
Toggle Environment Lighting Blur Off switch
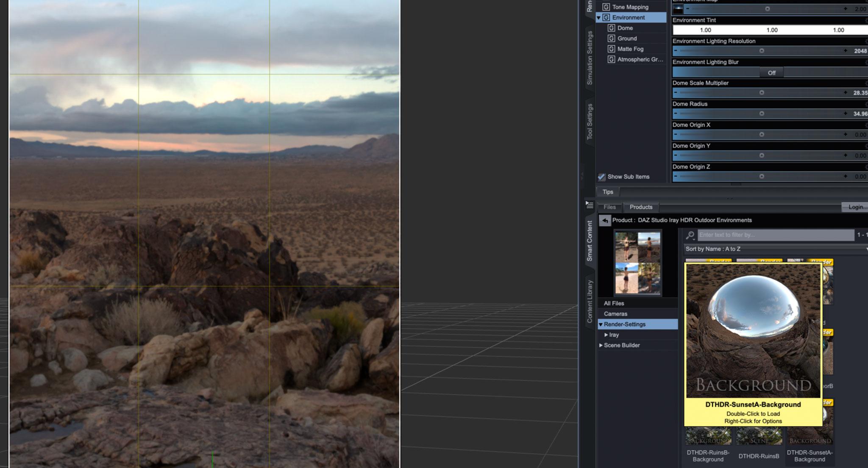(771, 73)
